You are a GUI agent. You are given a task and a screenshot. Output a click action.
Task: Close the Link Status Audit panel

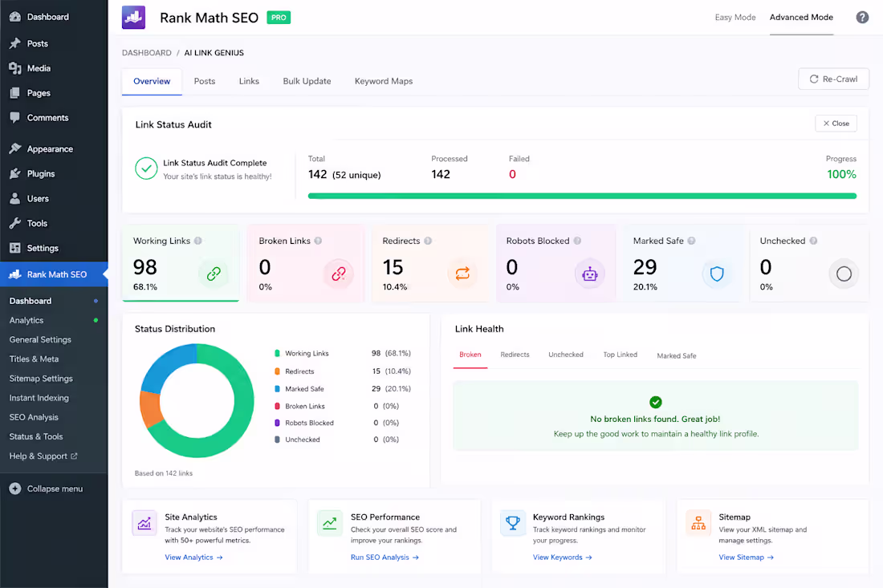tap(836, 124)
